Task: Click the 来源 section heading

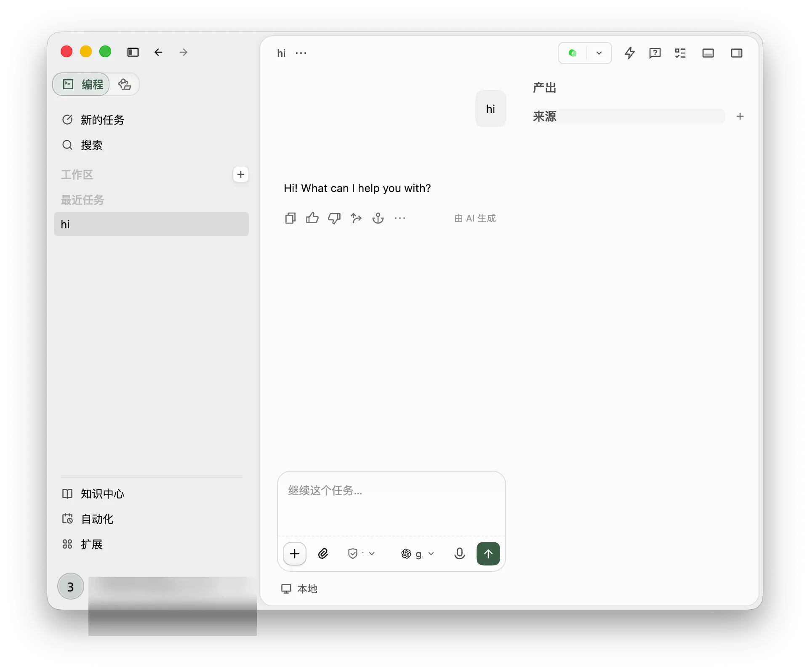Action: 545,116
